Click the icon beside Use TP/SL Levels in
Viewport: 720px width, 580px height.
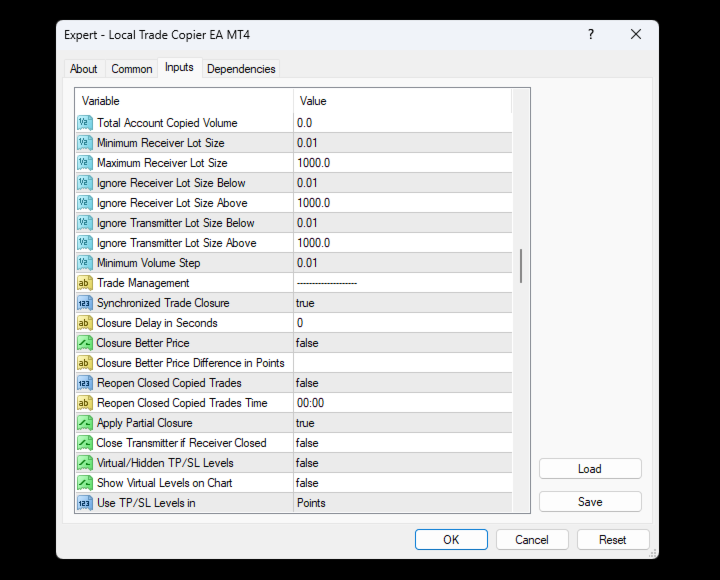point(85,503)
